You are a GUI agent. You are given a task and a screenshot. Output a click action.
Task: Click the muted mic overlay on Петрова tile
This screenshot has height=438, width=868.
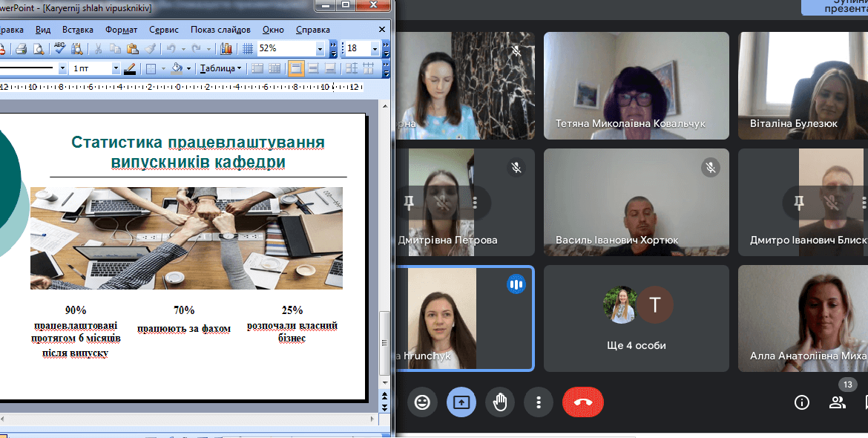(x=441, y=203)
